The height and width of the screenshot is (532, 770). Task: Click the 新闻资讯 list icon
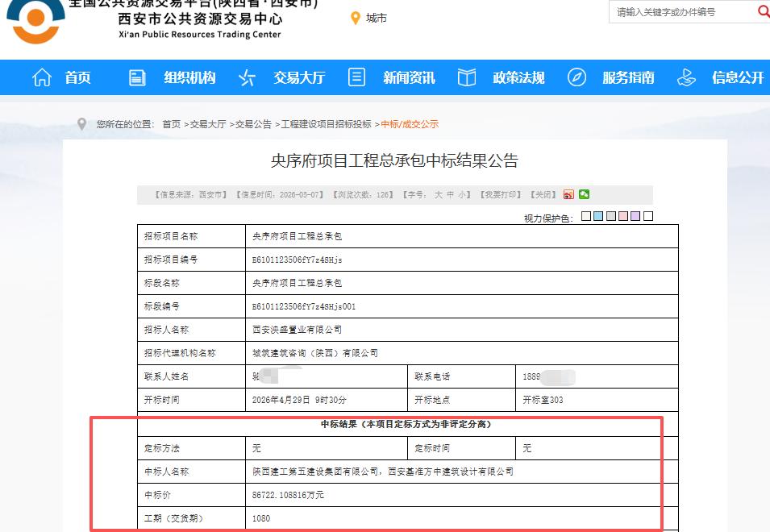coord(356,77)
